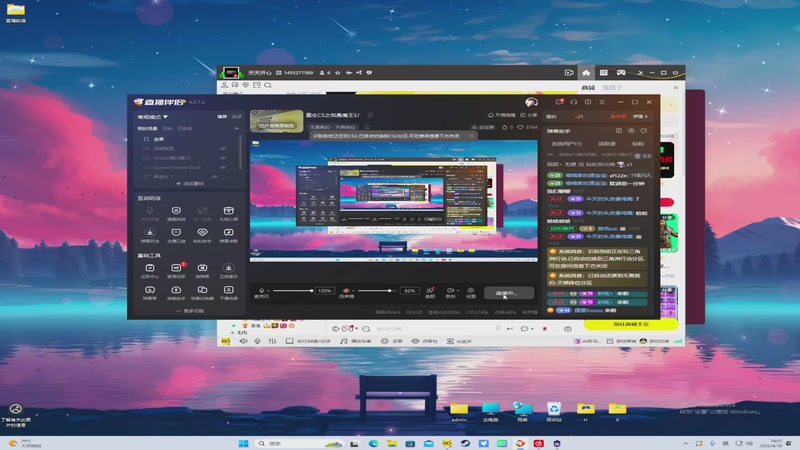Select 商城 tab in YY window
Screen dimensions: 800x450
coord(588,88)
